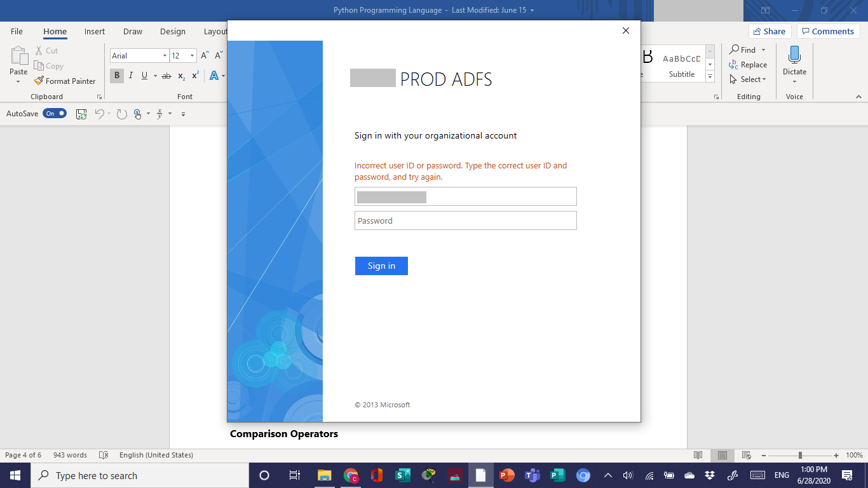
Task: Click the Find button in Editing group
Action: [x=743, y=50]
